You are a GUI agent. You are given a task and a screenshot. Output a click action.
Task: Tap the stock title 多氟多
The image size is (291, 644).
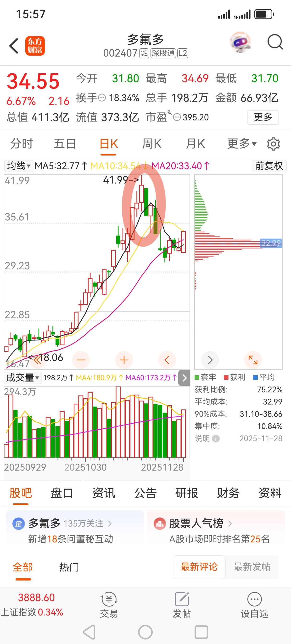tap(146, 39)
